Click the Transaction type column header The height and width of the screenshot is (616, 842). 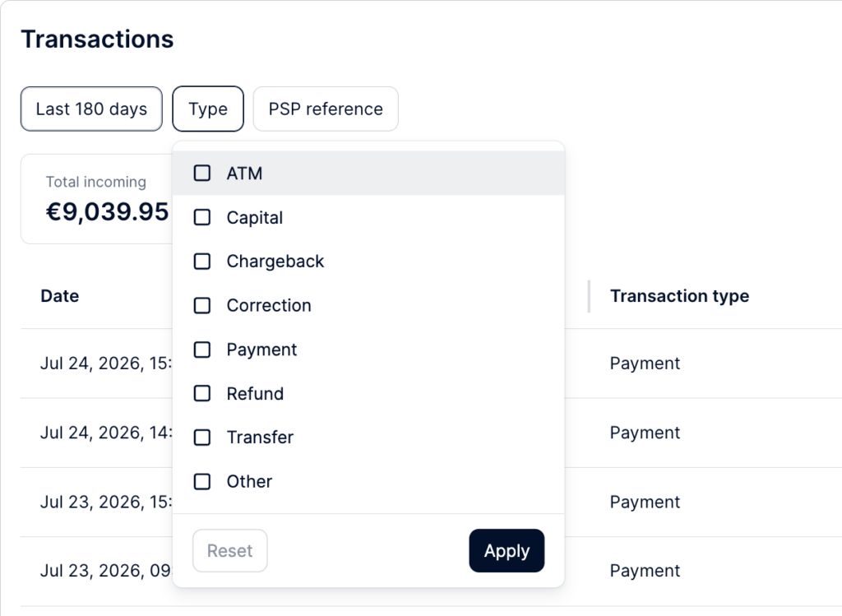[679, 296]
